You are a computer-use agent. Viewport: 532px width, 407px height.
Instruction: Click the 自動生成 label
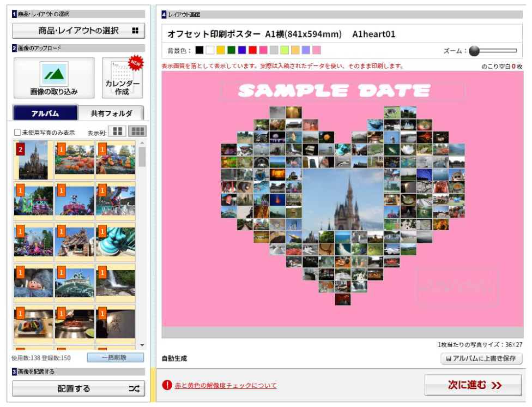[174, 358]
